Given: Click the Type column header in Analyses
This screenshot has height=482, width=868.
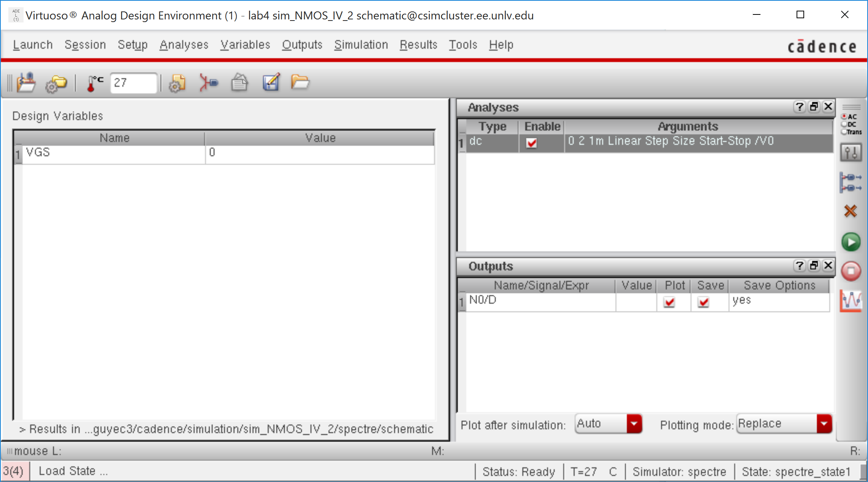Looking at the screenshot, I should [x=493, y=126].
